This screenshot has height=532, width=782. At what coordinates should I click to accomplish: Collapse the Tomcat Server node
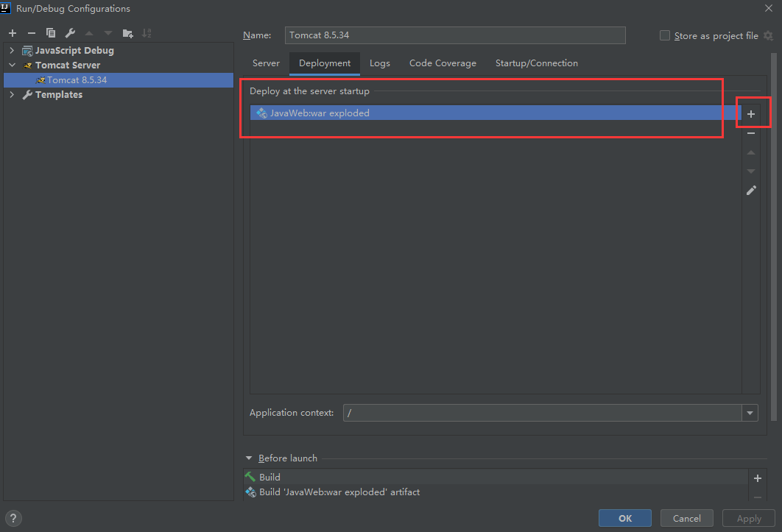[12, 65]
